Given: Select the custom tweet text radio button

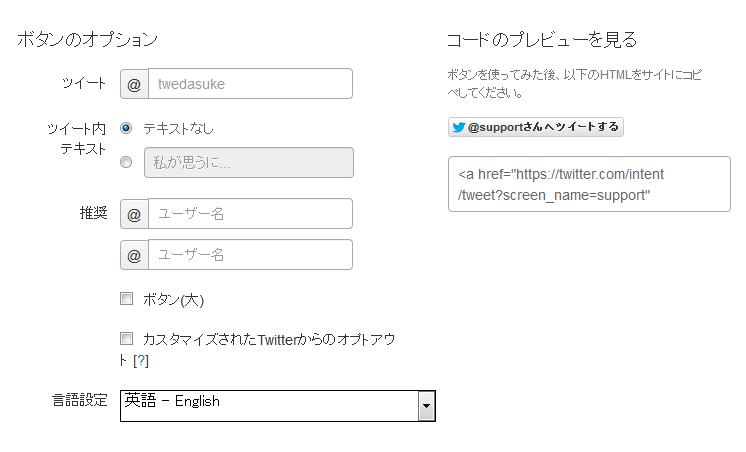Looking at the screenshot, I should click(126, 162).
